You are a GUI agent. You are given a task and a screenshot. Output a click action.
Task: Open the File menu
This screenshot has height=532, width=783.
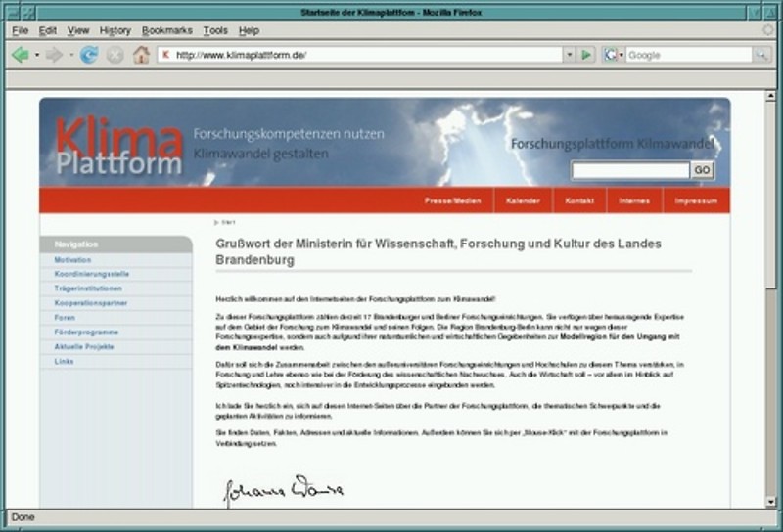coord(20,30)
